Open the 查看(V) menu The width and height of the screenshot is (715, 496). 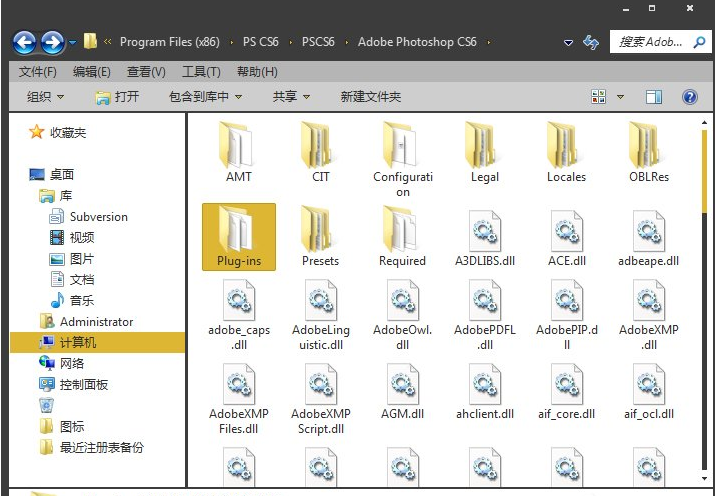pos(146,72)
